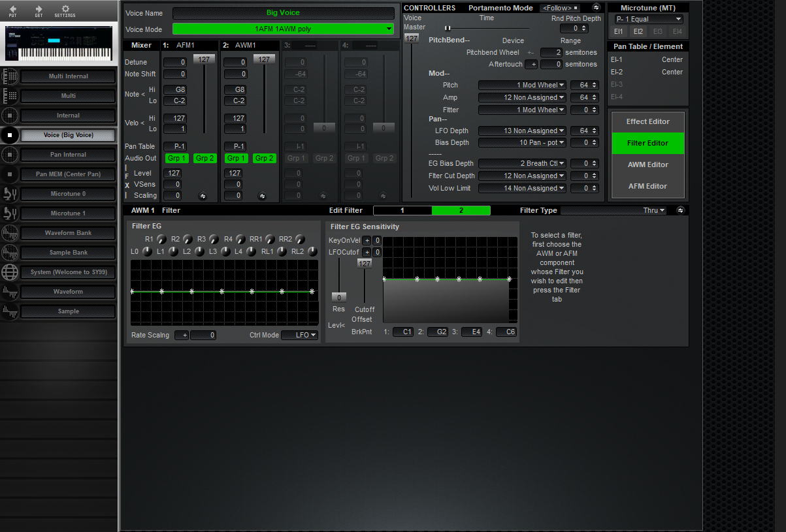Open the Voice Mode dropdown
Viewport: 786px width, 532px height.
[284, 29]
